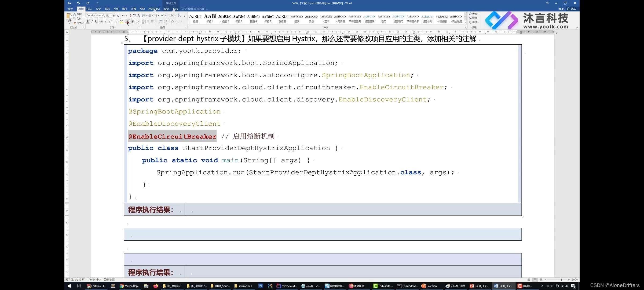Image resolution: width=644 pixels, height=290 pixels.
Task: Open the Change Case (Aa) dropdown
Action: (124, 16)
